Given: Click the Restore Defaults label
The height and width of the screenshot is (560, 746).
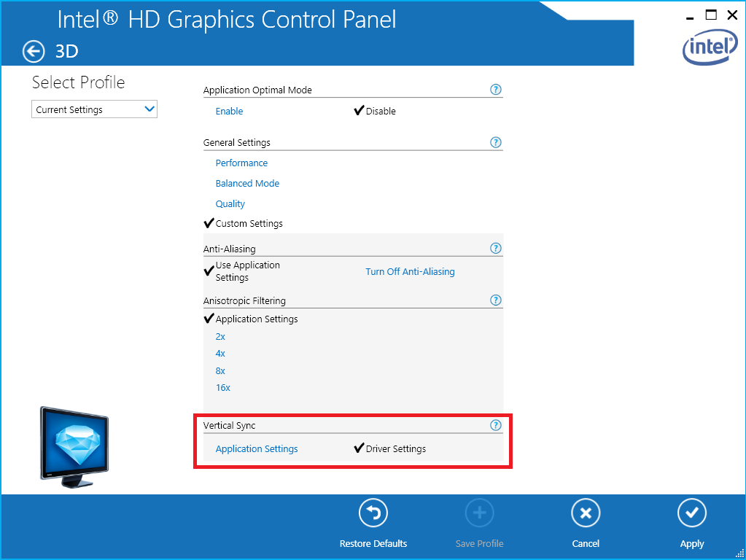Looking at the screenshot, I should [373, 543].
